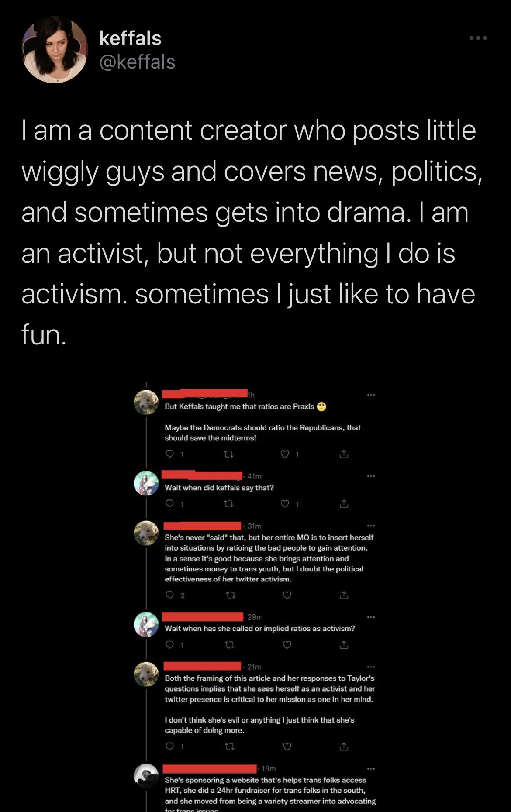Open the 18m tweet author's avatar
This screenshot has height=812, width=511.
(146, 776)
